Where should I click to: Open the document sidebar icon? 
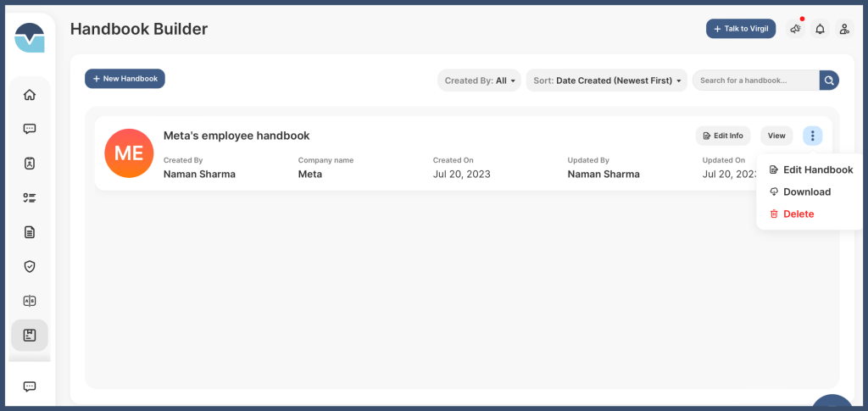(30, 232)
